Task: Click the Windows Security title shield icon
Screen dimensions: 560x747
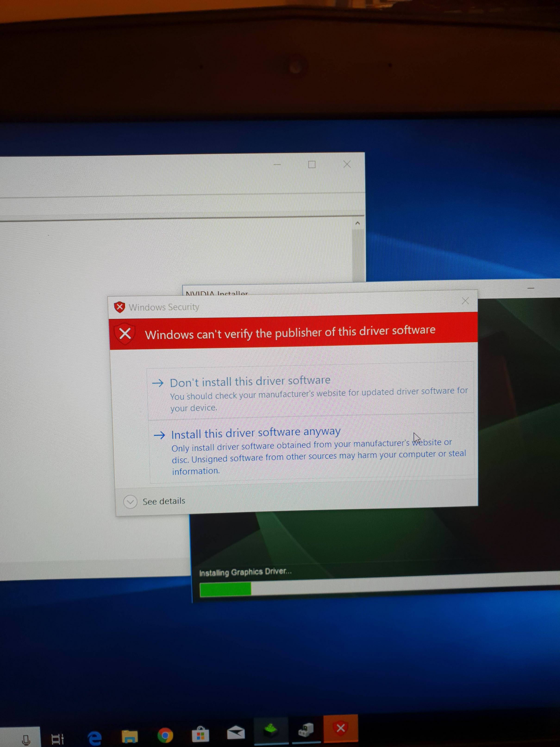Action: coord(119,307)
